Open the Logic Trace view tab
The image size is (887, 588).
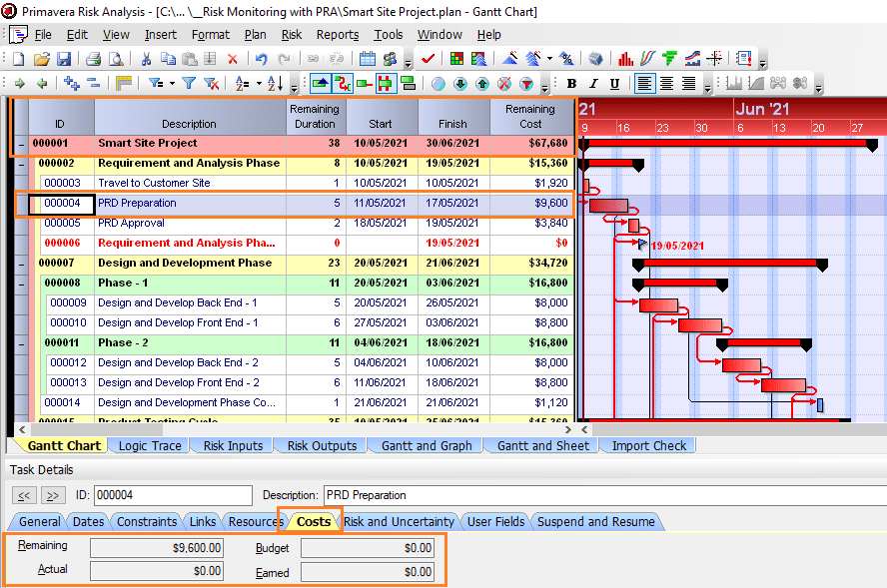[x=150, y=446]
